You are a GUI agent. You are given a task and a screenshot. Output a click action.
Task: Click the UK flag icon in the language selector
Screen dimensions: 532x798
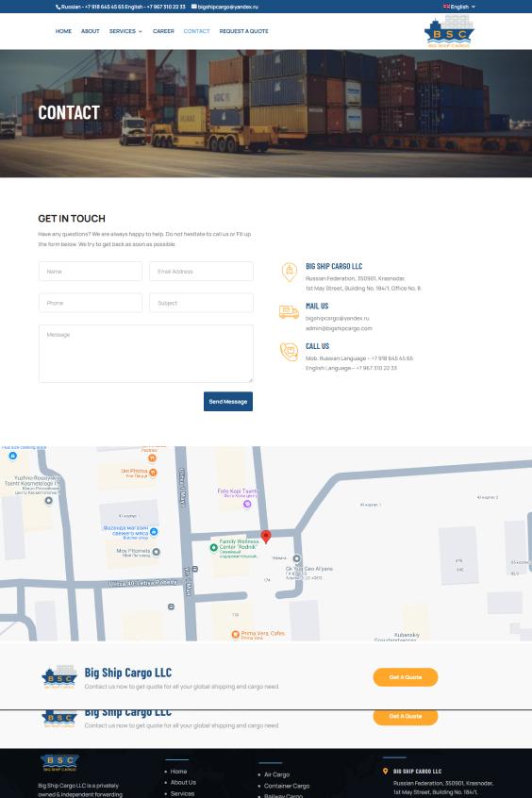446,7
